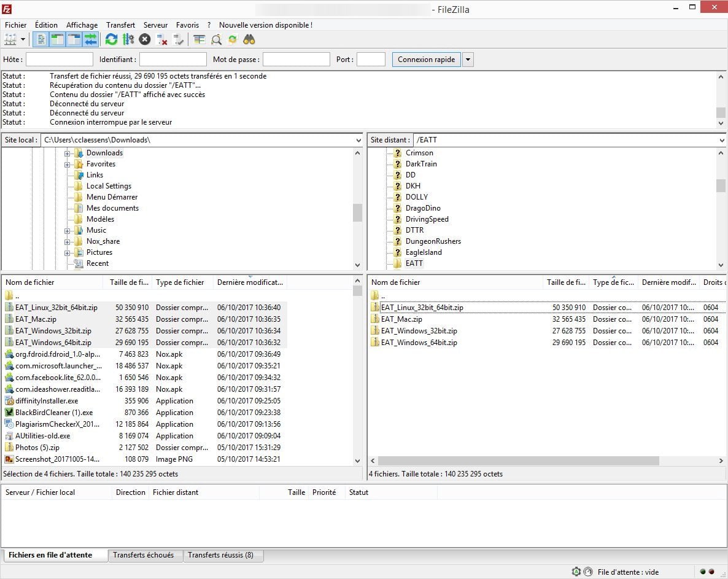Toggle local directory tree display
This screenshot has height=579, width=728.
pyautogui.click(x=58, y=40)
